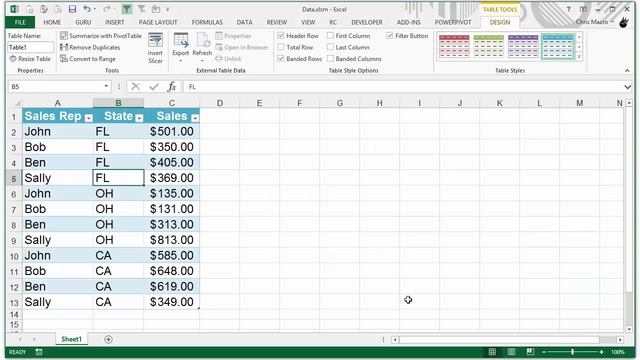Click the Cancel X in formula bar
This screenshot has height=360, width=640.
pyautogui.click(x=136, y=87)
